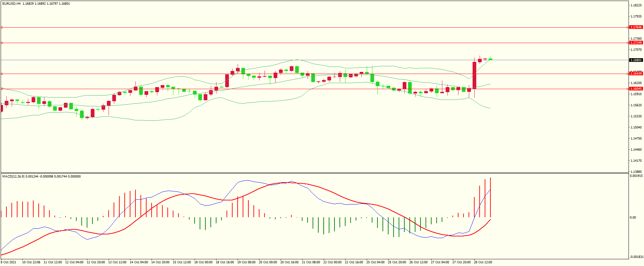Click the 11 Oct 12:00 time label

pos(53,262)
